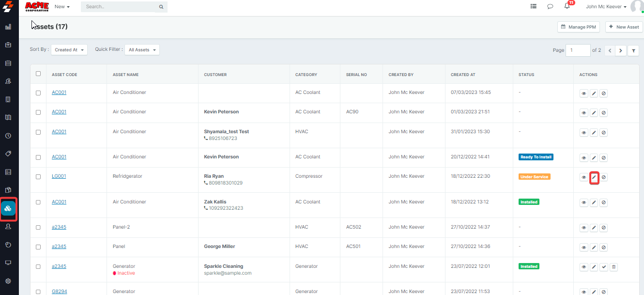The image size is (644, 295).
Task: Open the Assets module in sidebar
Action: click(8, 209)
